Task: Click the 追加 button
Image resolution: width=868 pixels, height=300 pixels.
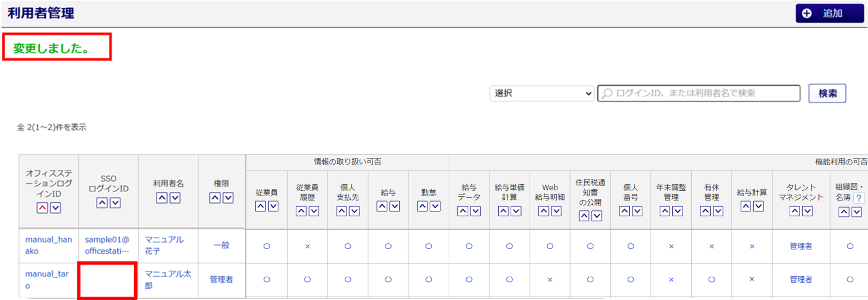Action: 830,14
